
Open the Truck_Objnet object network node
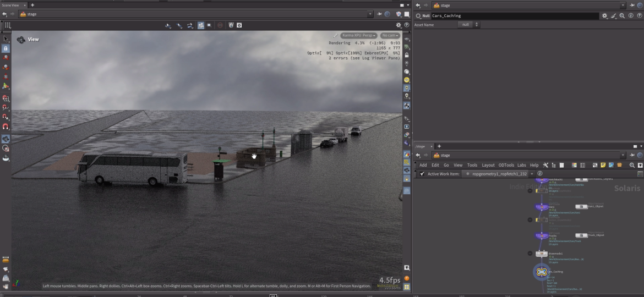click(581, 235)
